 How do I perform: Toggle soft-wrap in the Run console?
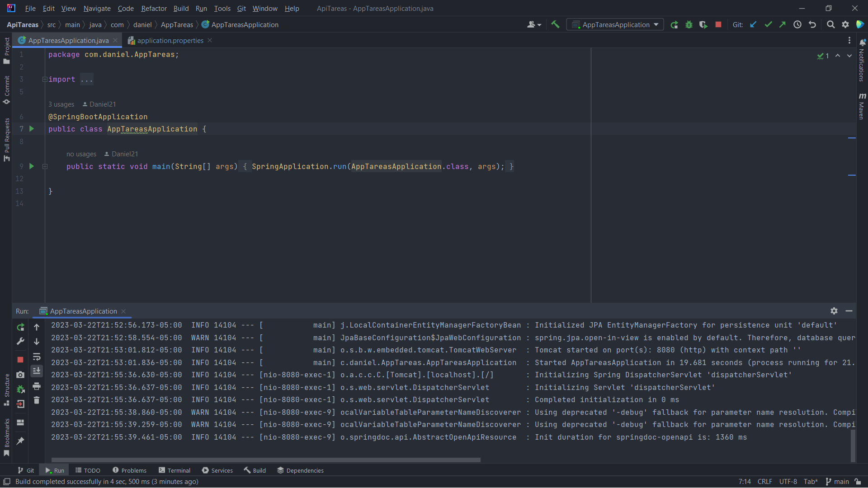pos(37,357)
